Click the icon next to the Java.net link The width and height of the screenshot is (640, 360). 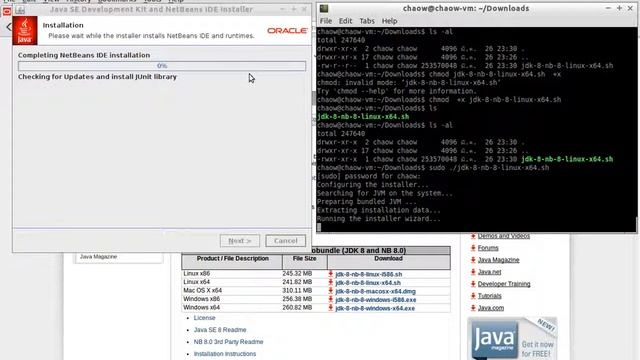tap(473, 272)
